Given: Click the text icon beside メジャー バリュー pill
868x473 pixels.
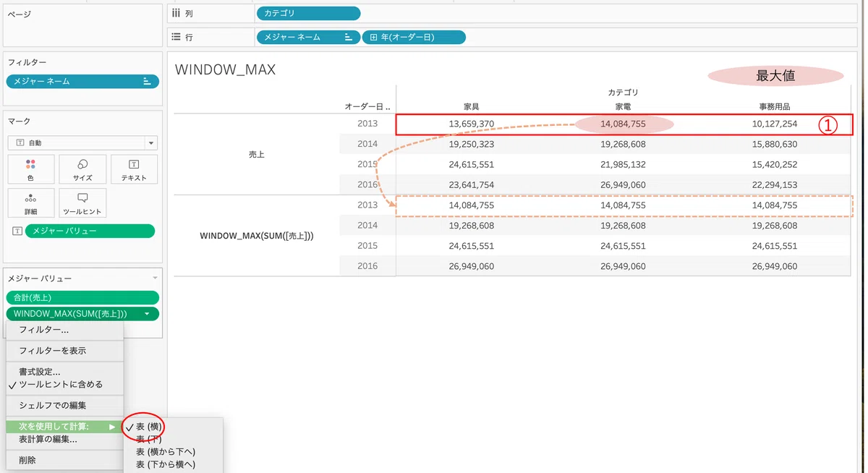Looking at the screenshot, I should tap(17, 231).
